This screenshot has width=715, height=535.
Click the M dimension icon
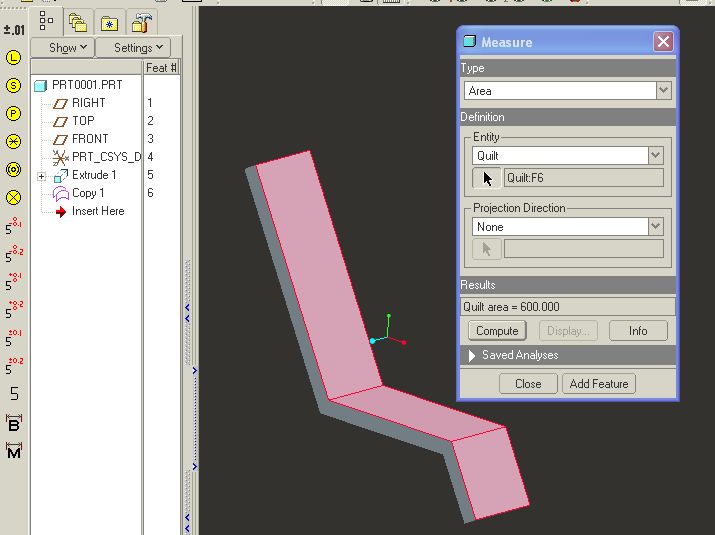point(14,450)
